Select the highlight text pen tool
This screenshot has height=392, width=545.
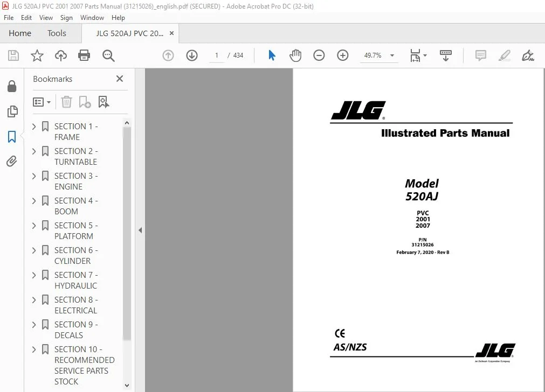point(505,55)
